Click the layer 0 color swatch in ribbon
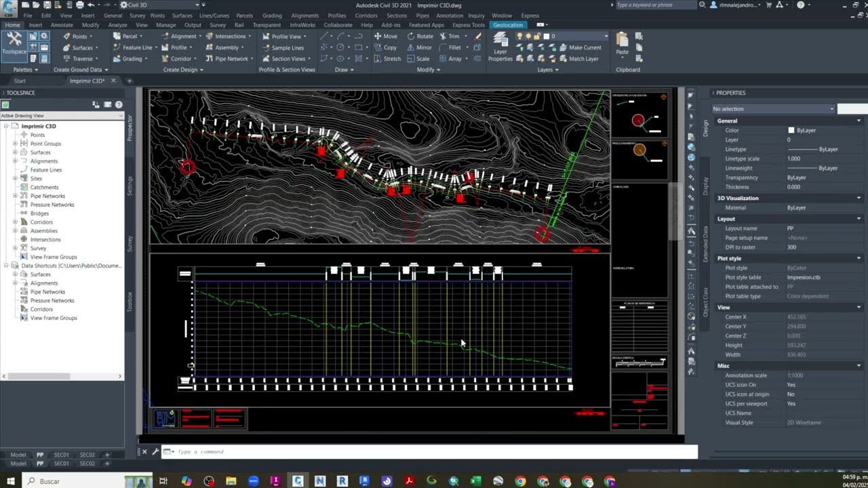 pyautogui.click(x=546, y=36)
